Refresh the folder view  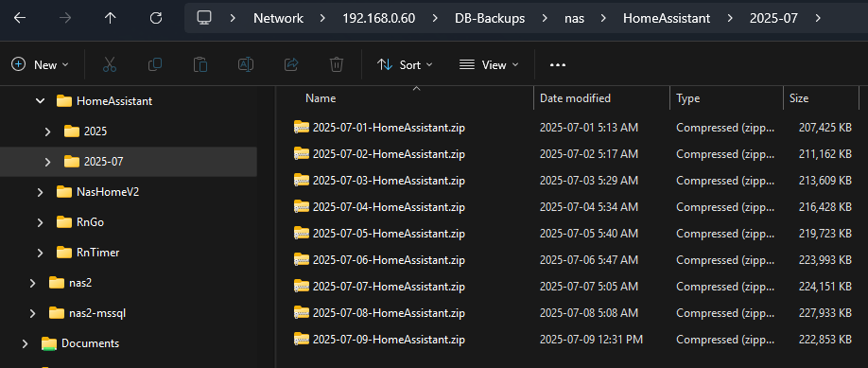[156, 18]
